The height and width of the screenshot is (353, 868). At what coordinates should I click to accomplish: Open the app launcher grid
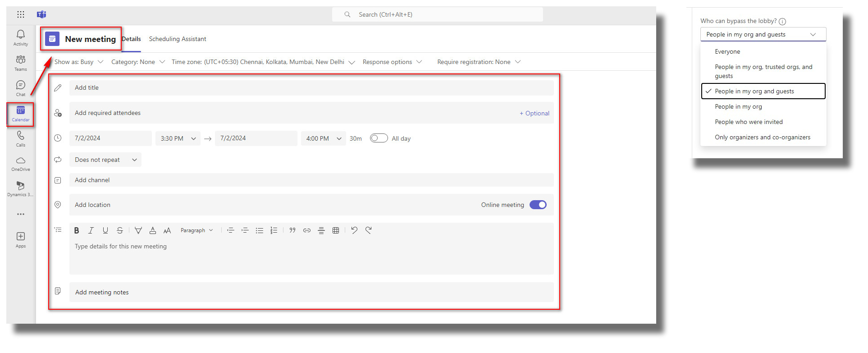[21, 14]
